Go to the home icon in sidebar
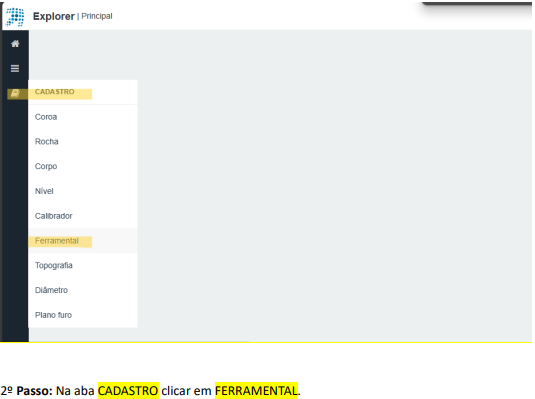Screen dimensions: 535x399 click(x=15, y=44)
